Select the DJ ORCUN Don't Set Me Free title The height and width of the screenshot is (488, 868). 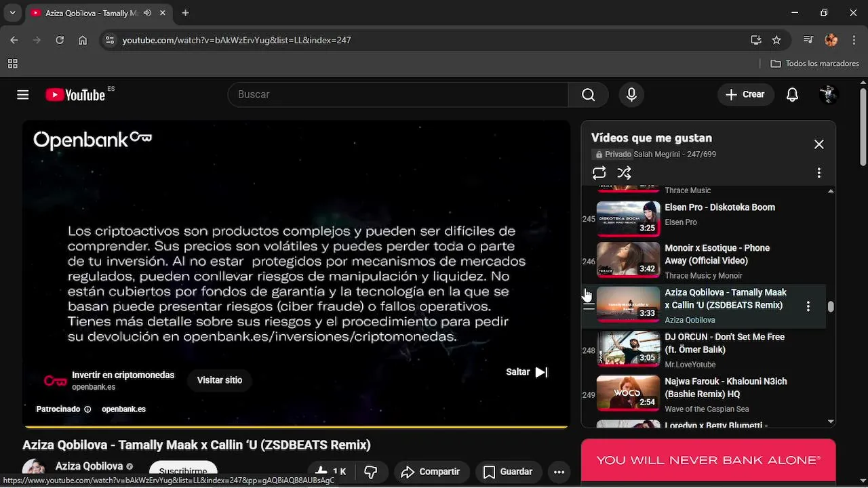[x=724, y=344]
